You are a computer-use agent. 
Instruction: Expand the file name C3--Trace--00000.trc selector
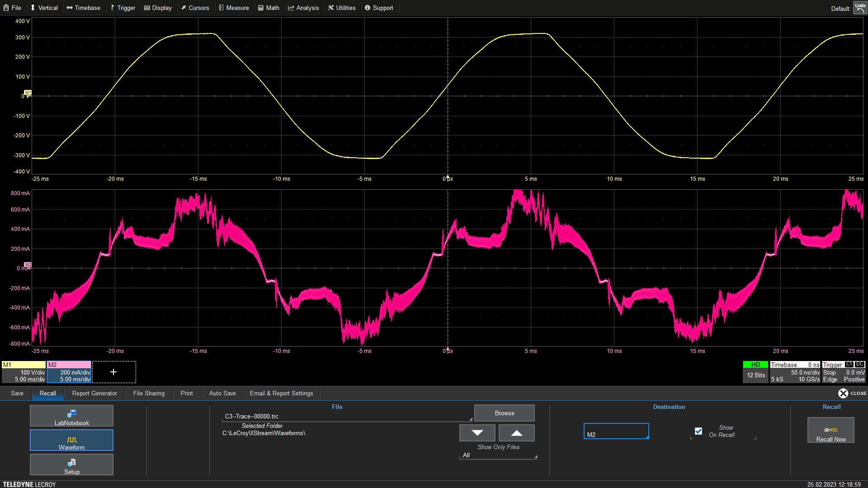click(346, 417)
